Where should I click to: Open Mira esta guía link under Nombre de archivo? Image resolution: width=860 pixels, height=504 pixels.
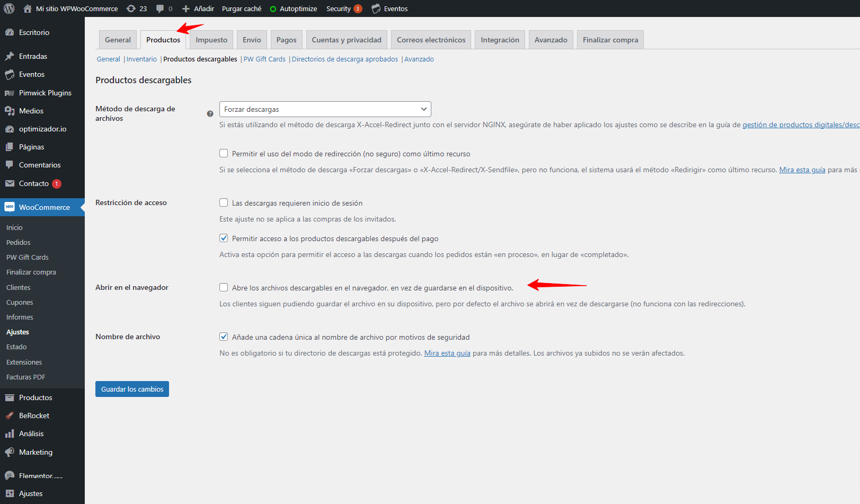tap(447, 353)
